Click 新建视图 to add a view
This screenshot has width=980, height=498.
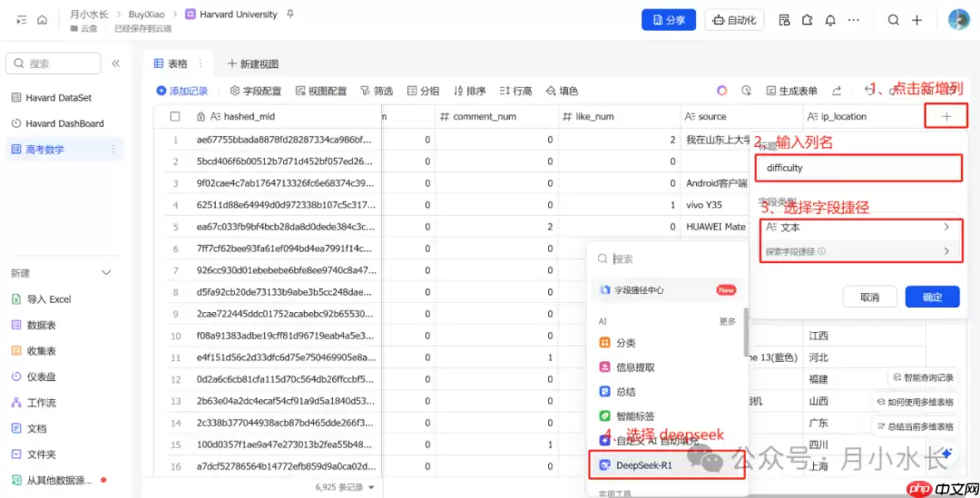point(253,63)
